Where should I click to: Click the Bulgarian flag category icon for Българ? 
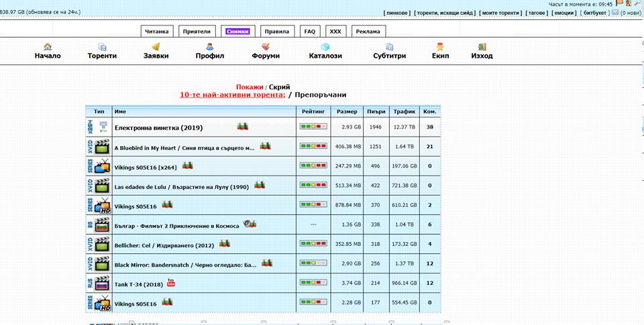98,224
